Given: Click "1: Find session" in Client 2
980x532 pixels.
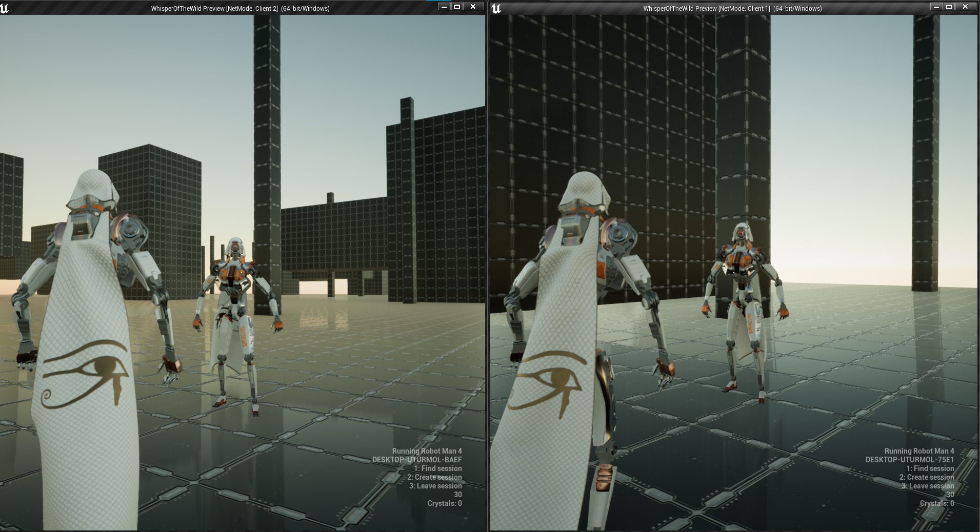Looking at the screenshot, I should click(438, 468).
